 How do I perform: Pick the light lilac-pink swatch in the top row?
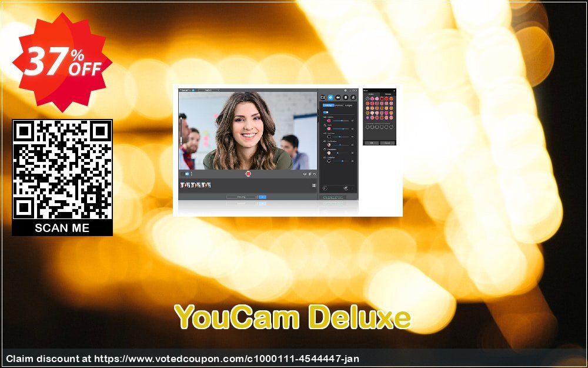pos(377,99)
